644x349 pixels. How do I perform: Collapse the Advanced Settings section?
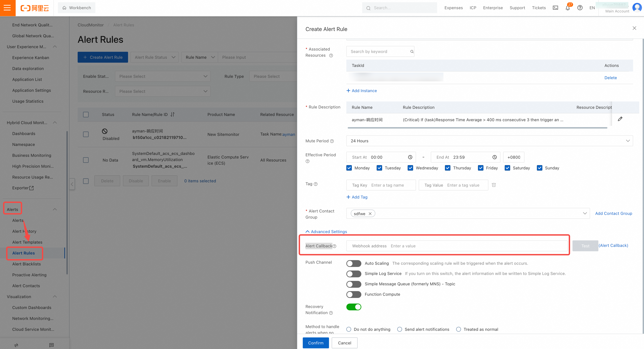coord(326,232)
